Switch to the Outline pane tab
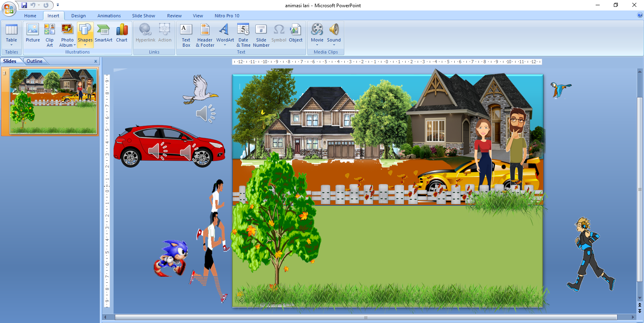Screen dimensions: 644x323 [35, 61]
